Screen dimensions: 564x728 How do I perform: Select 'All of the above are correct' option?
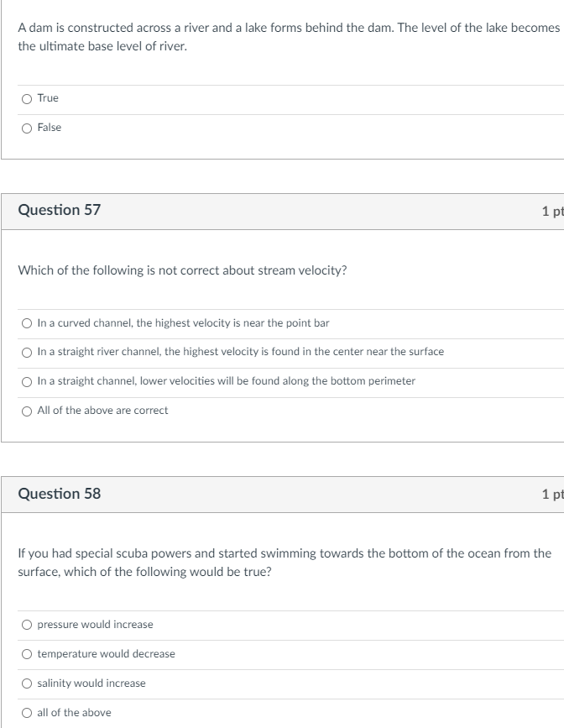click(x=28, y=411)
